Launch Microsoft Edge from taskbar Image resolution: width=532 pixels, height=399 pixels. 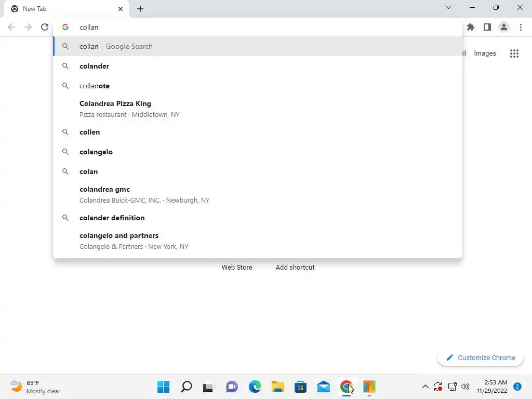click(255, 387)
